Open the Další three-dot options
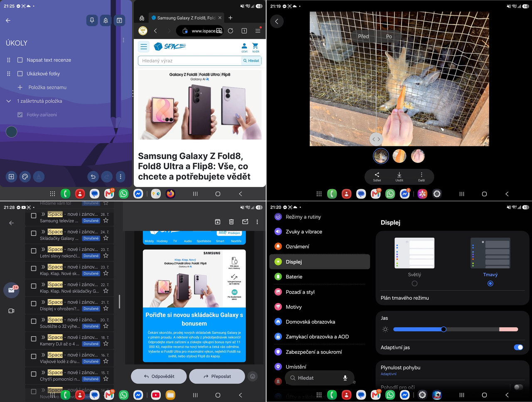This screenshot has height=402, width=532. pyautogui.click(x=421, y=177)
